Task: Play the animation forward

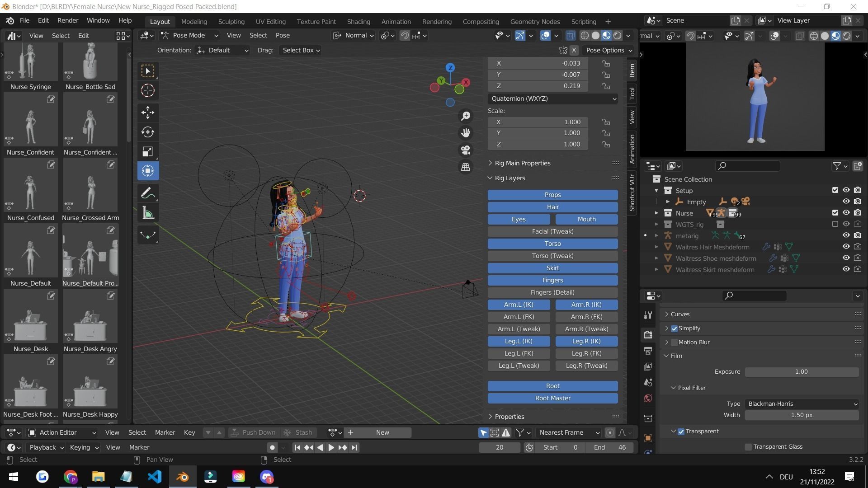Action: pos(331,447)
